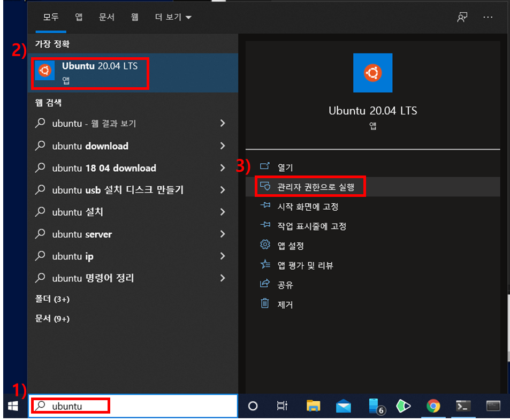Open the three-dots options menu

[488, 17]
